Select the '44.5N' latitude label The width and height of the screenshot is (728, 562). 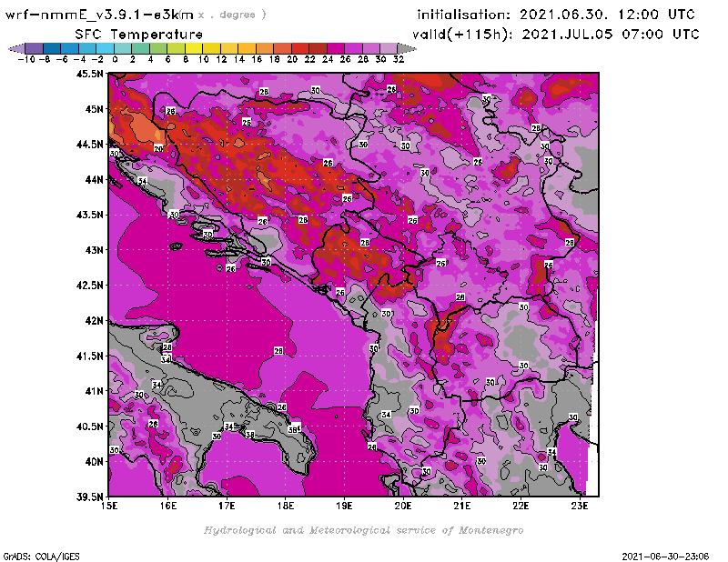[89, 145]
